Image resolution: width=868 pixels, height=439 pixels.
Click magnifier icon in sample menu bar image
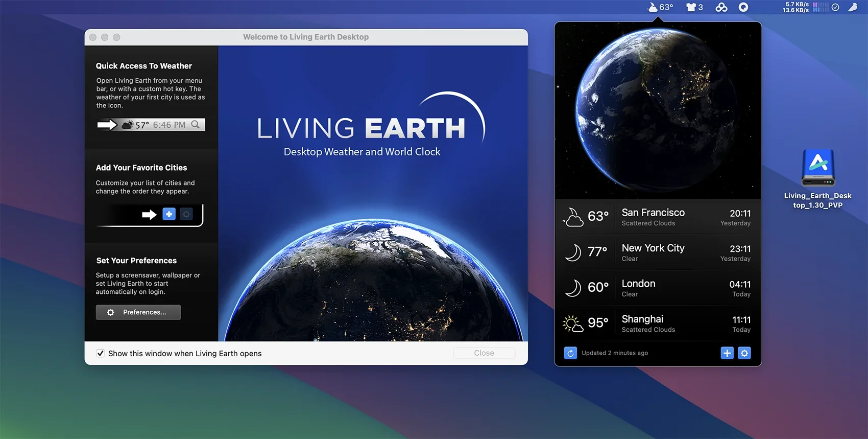click(x=196, y=125)
